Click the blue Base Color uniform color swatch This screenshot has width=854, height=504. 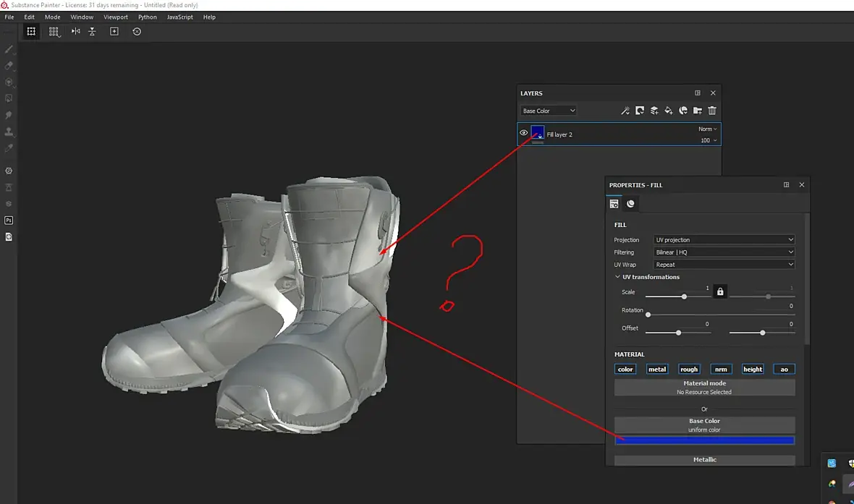tap(704, 440)
